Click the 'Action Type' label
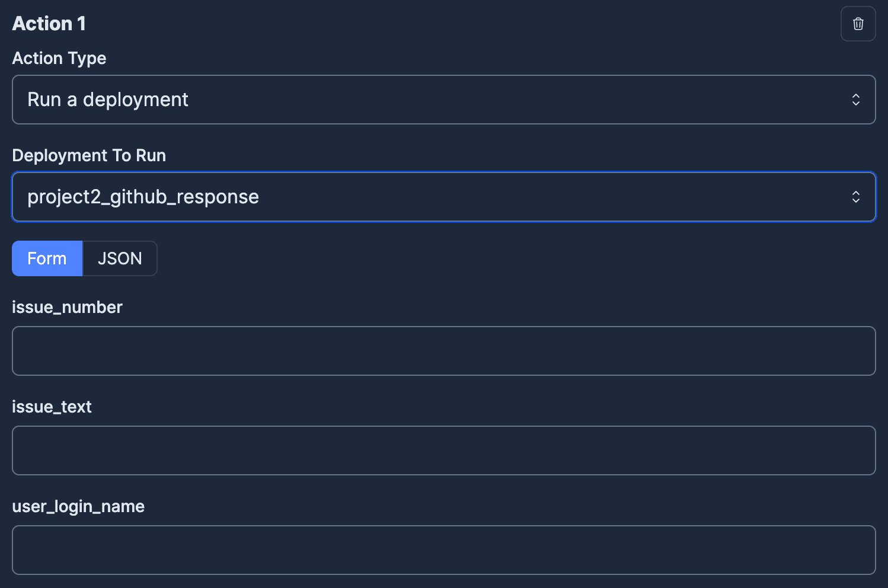This screenshot has height=588, width=888. coord(59,58)
